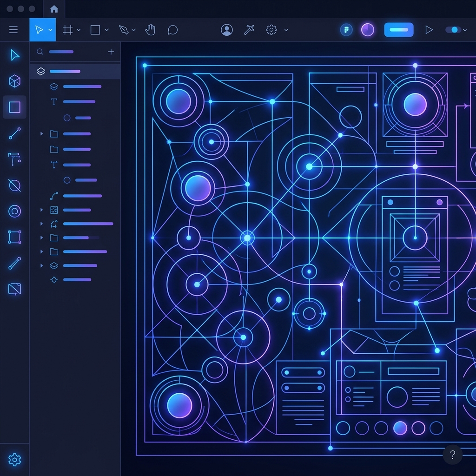Image resolution: width=476 pixels, height=476 pixels.
Task: Open the top toolbar settings gear
Action: point(271,30)
